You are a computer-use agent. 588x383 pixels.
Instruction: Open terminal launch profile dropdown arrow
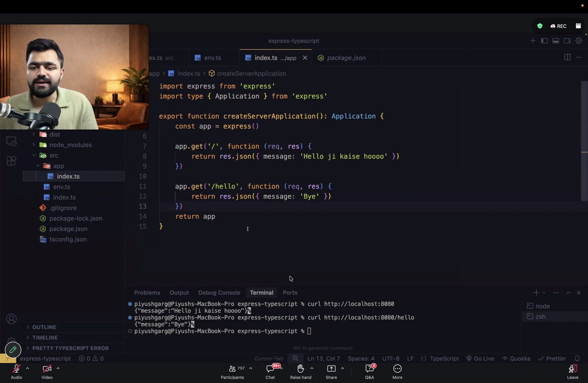pos(544,293)
